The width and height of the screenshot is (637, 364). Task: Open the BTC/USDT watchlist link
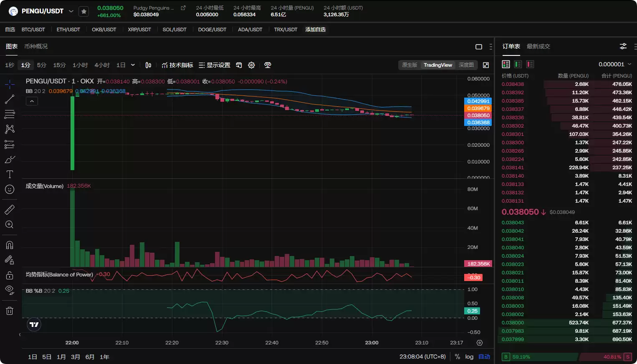click(x=33, y=30)
